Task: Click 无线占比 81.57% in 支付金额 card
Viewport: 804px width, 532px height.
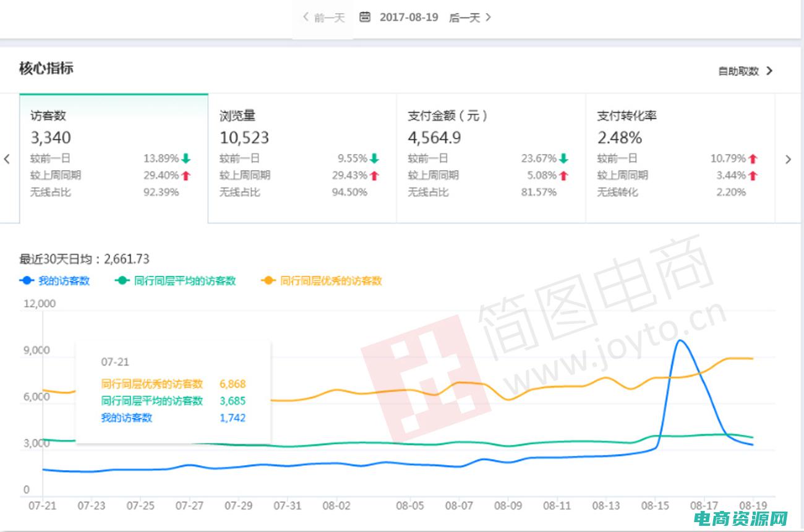Action: click(482, 192)
